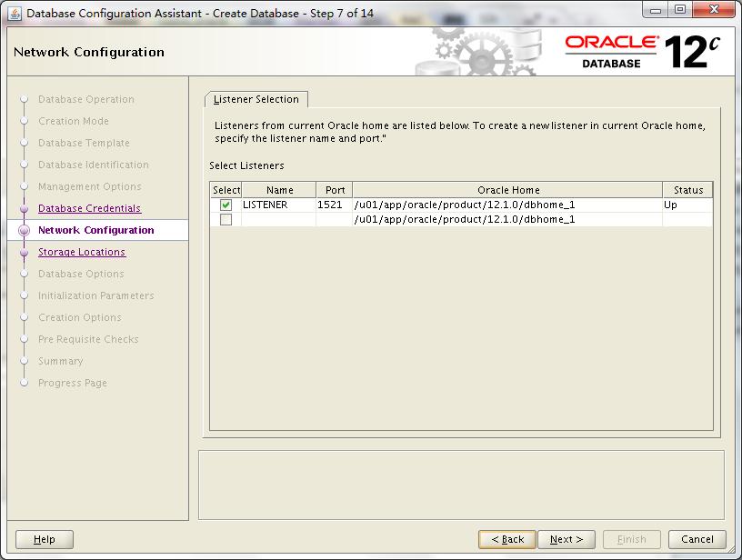Click the Back button

tap(507, 539)
